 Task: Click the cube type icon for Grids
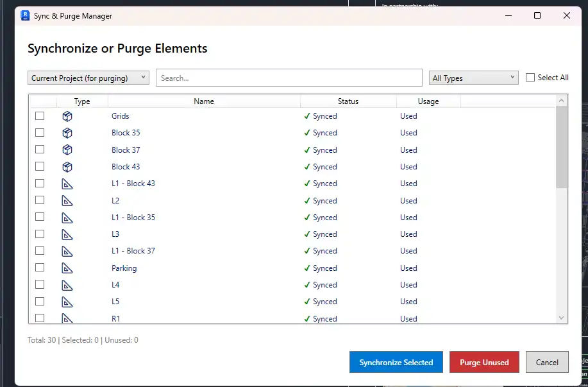pyautogui.click(x=67, y=116)
